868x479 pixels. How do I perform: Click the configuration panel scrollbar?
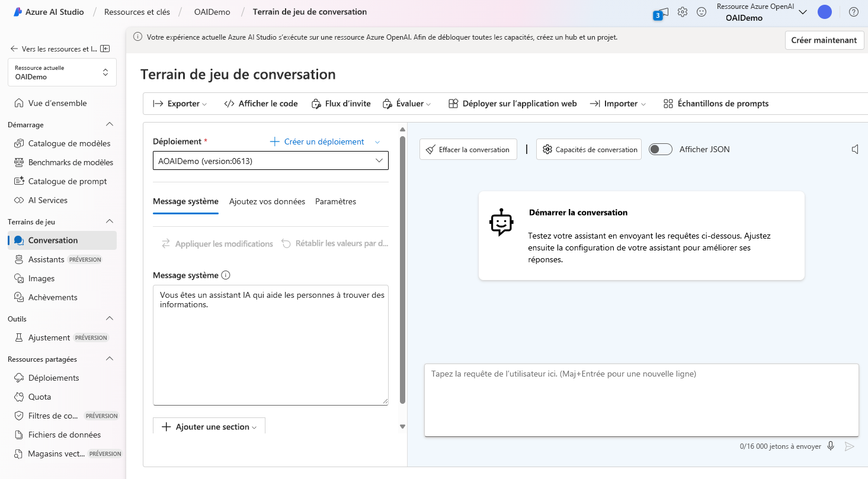(403, 269)
